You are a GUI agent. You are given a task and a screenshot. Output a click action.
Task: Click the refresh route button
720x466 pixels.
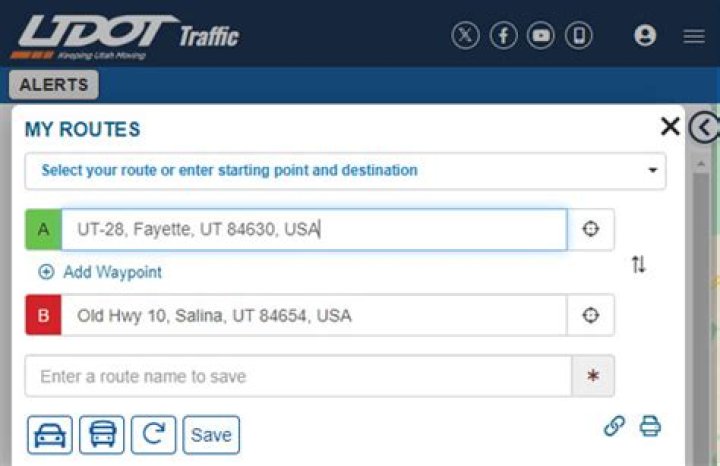(x=153, y=435)
